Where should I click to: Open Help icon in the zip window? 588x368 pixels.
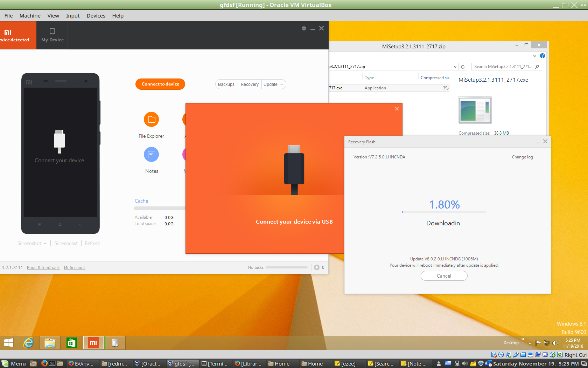542,56
